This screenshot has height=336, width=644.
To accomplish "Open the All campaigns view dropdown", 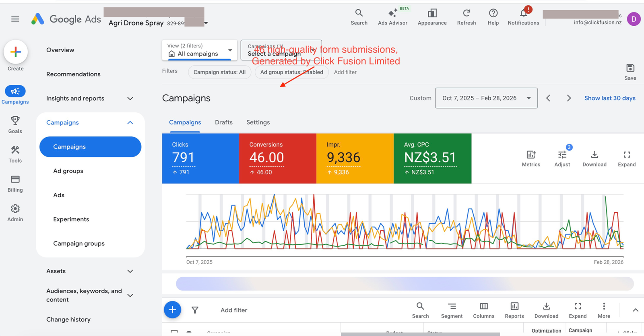I will point(200,50).
